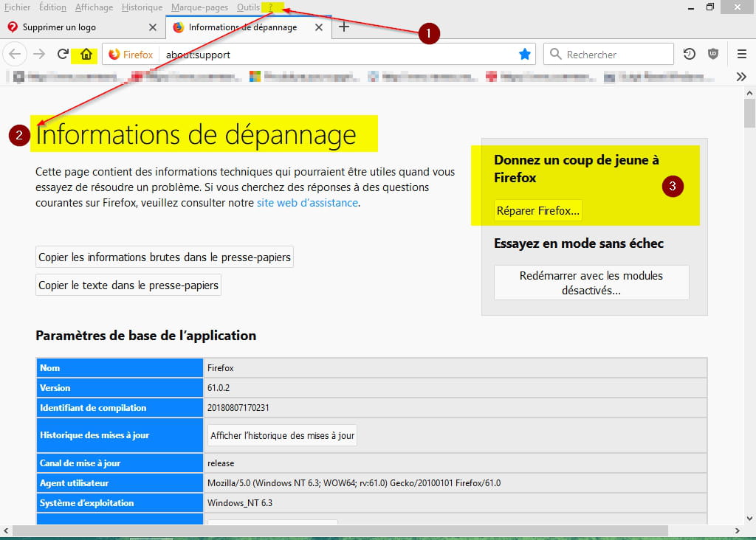Click the build ID "20180807170231"
This screenshot has height=540, width=756.
[238, 408]
